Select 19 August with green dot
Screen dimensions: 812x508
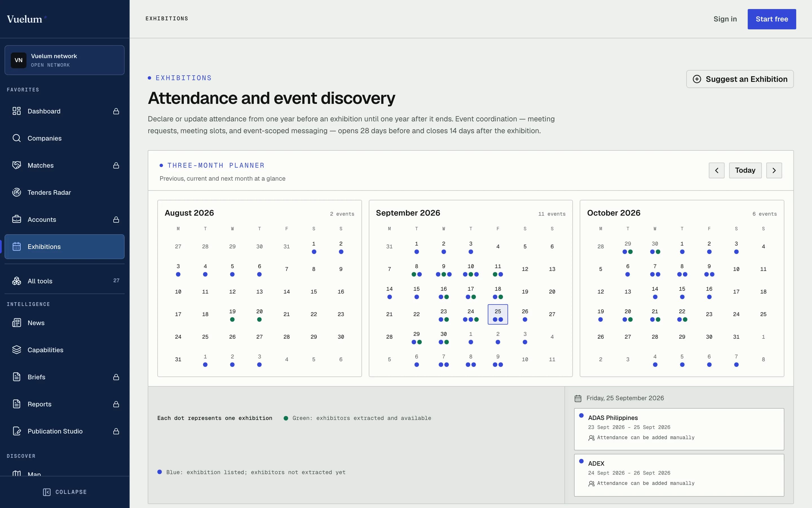click(x=232, y=314)
